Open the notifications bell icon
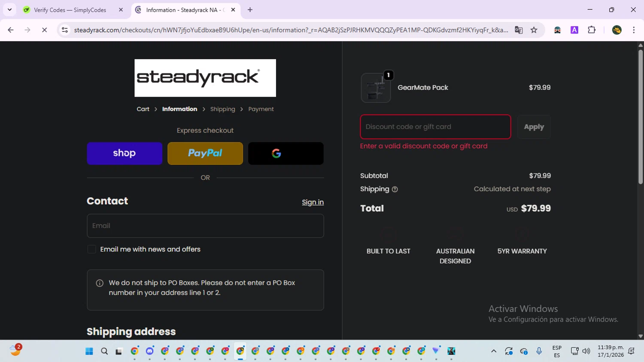 tap(632, 351)
